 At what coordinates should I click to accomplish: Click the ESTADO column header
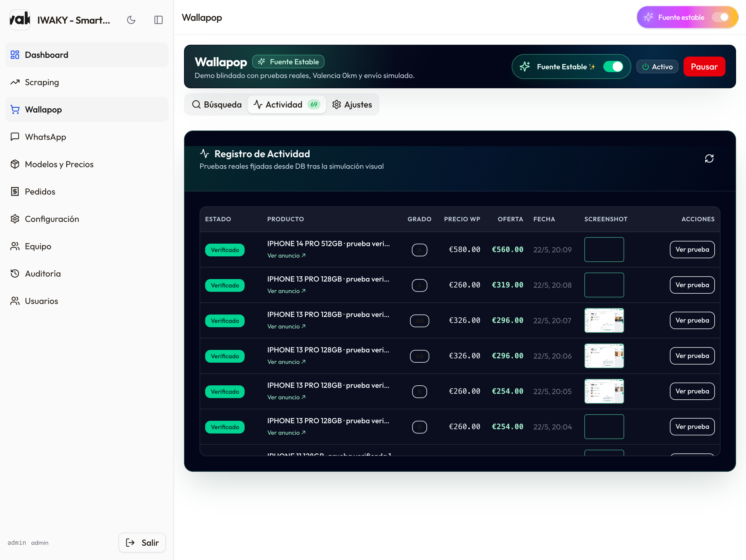tap(218, 219)
